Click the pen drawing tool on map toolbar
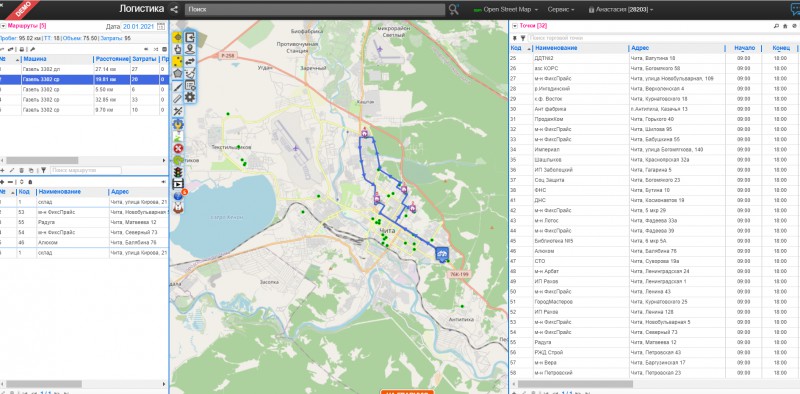800x394 pixels. (177, 86)
